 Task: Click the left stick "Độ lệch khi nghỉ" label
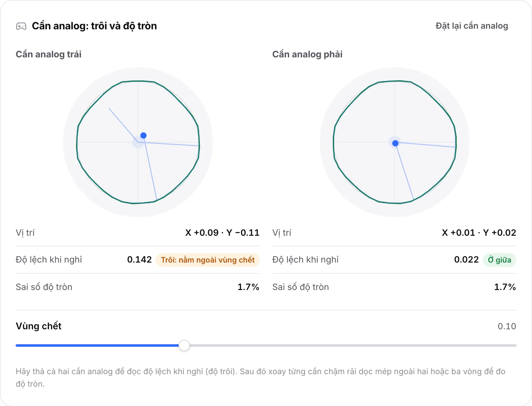click(49, 259)
